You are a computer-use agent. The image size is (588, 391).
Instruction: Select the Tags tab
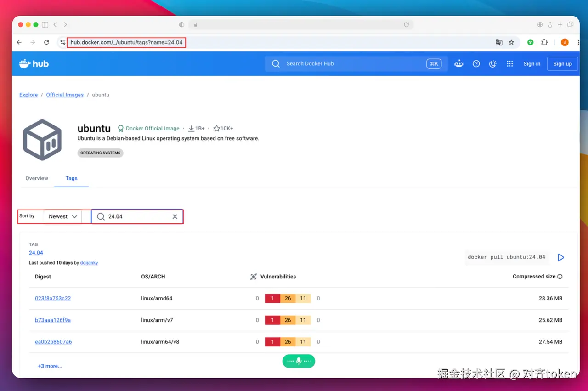click(x=71, y=178)
